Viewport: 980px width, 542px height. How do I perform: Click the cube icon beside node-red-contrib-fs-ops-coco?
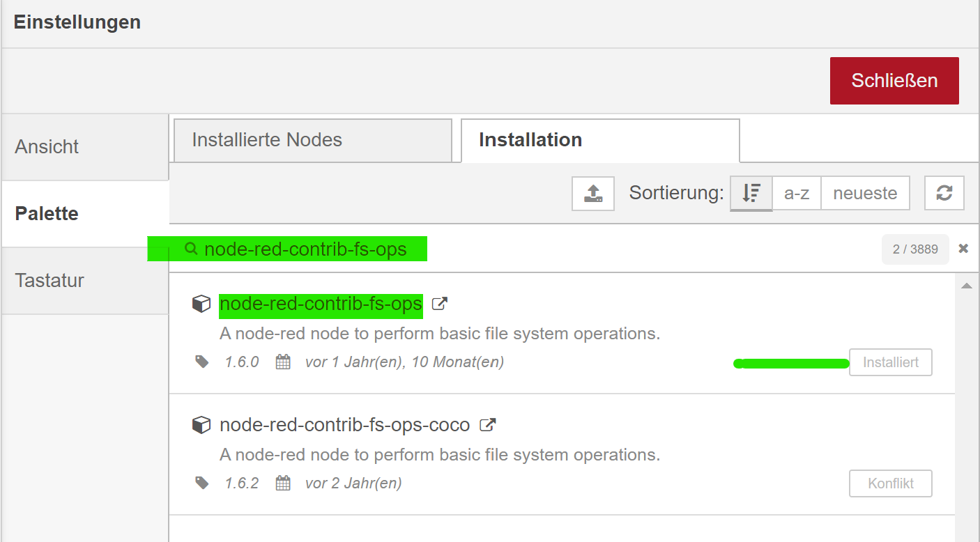coord(201,425)
